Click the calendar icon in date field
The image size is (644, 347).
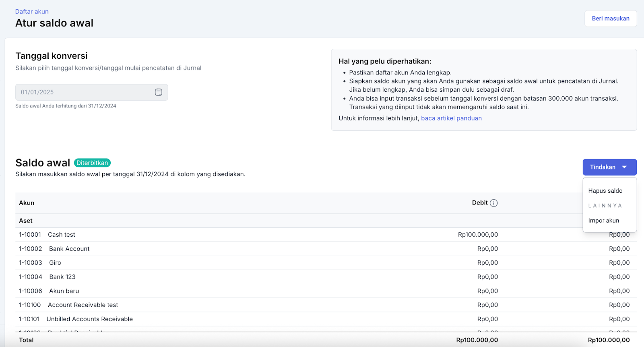(159, 92)
